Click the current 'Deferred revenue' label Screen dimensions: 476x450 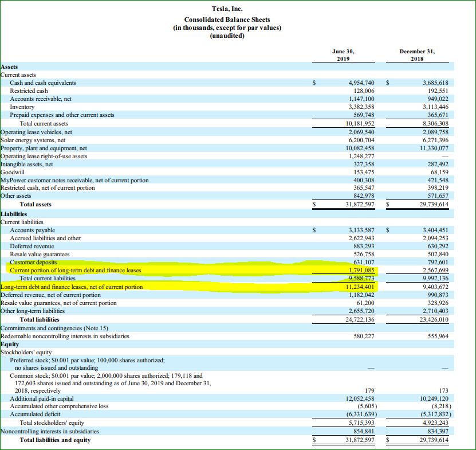coord(32,246)
